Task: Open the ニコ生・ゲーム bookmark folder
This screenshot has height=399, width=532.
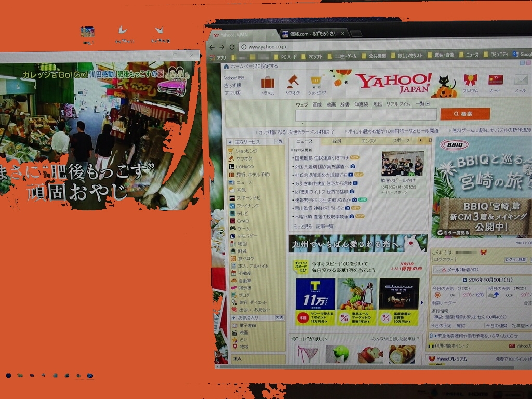Action: [x=342, y=56]
